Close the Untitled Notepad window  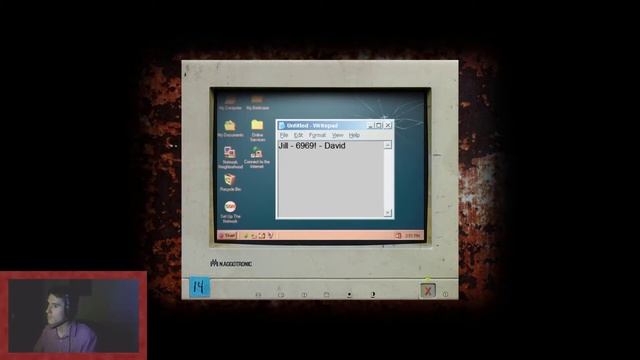[x=388, y=125]
